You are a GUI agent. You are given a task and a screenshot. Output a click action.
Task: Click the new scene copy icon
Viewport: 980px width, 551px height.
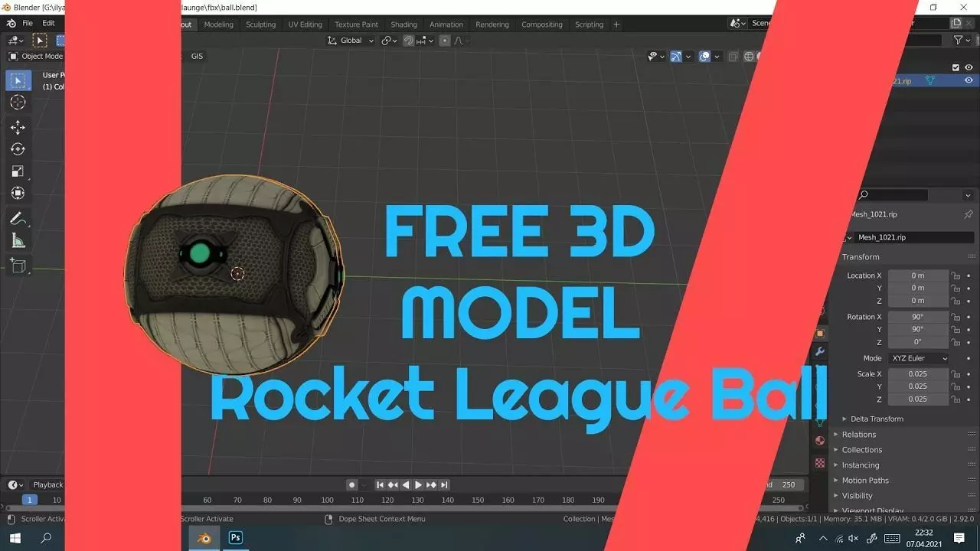pos(955,24)
